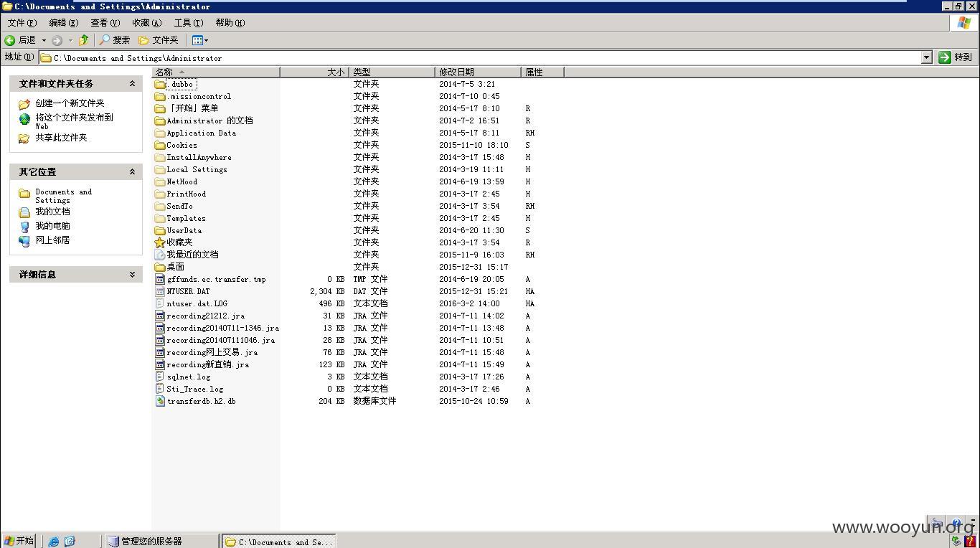Sort by 名称 column header
The width and height of the screenshot is (980, 548).
pyautogui.click(x=216, y=72)
